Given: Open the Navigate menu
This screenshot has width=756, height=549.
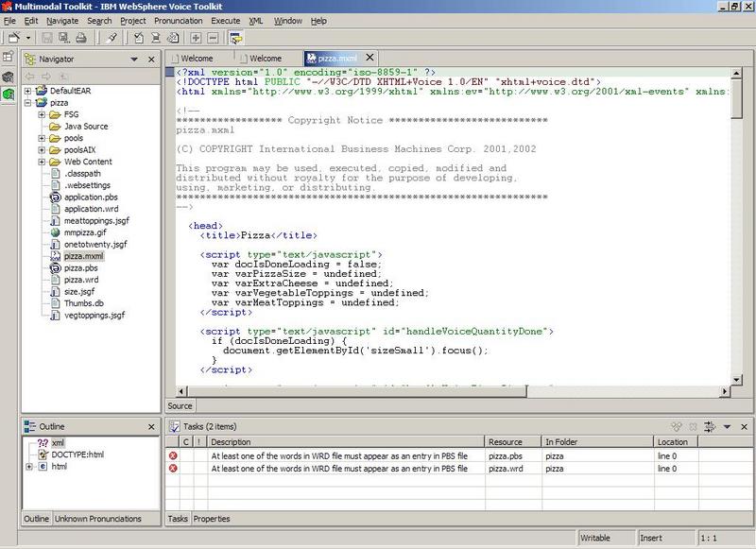Looking at the screenshot, I should tap(62, 21).
